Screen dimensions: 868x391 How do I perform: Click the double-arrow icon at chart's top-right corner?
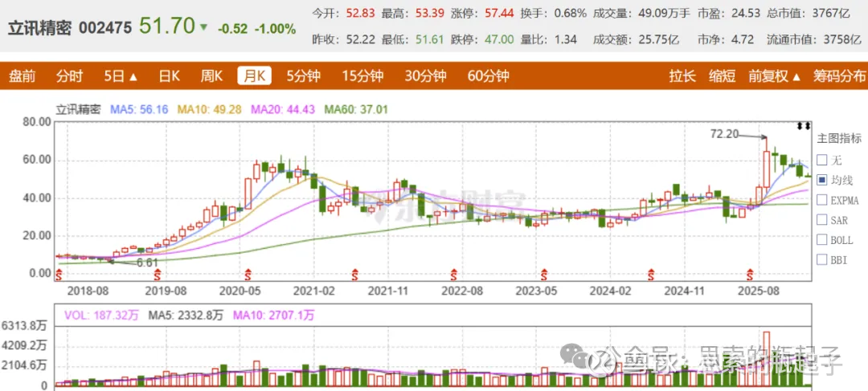coord(803,126)
